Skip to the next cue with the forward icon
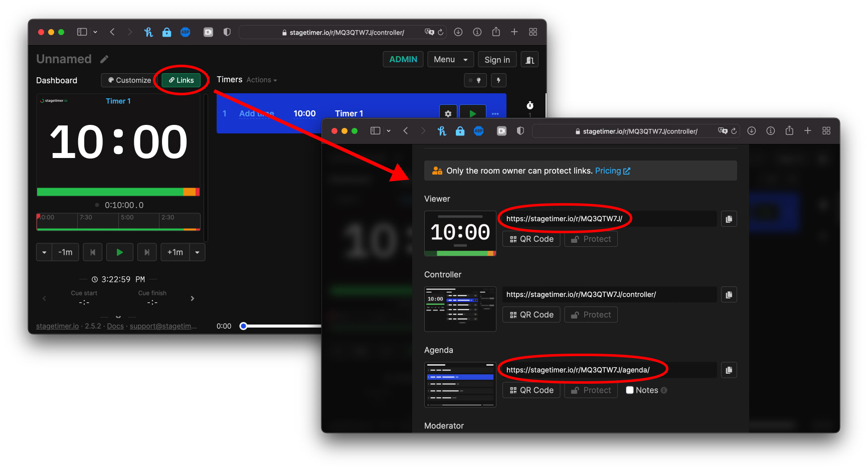 (147, 252)
